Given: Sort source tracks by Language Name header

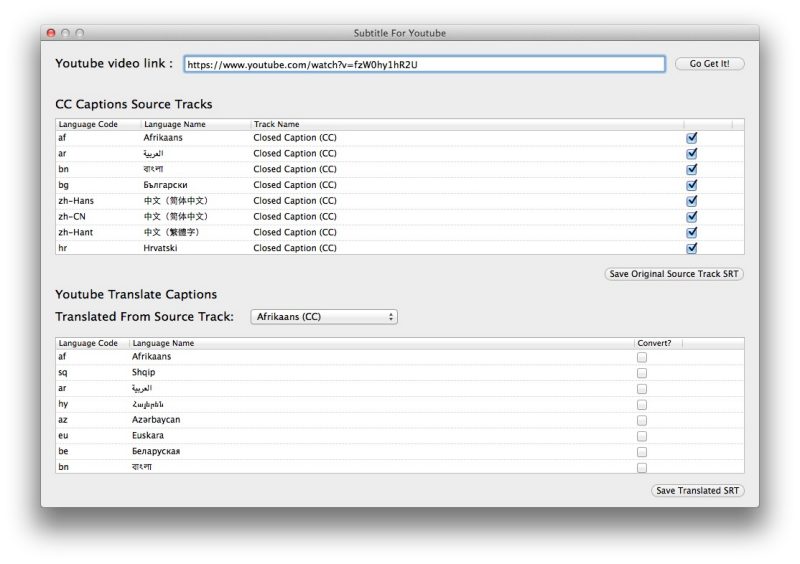Looking at the screenshot, I should [196, 125].
